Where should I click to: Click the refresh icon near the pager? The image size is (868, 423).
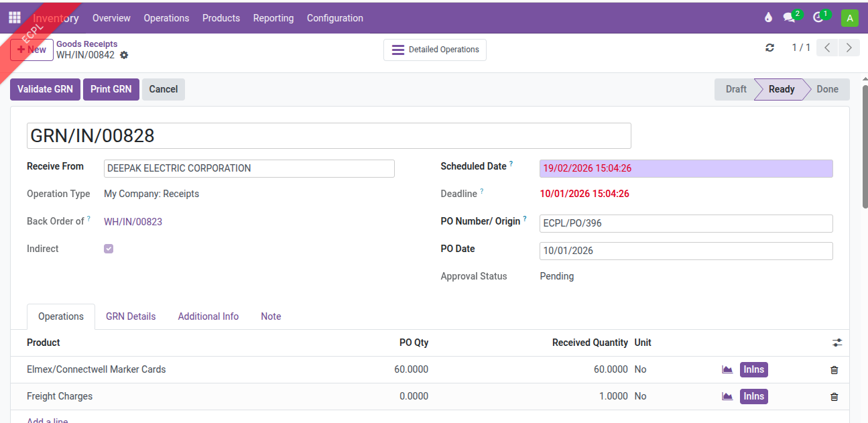pos(769,48)
